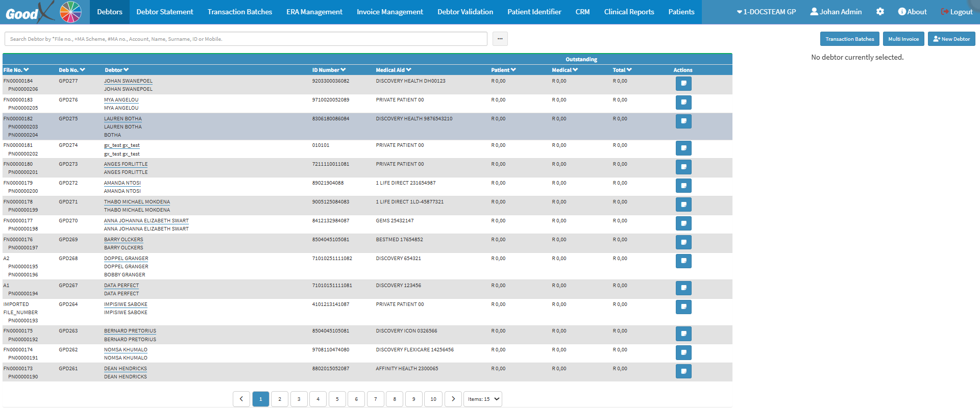Switch to the Clinical Reports tab
The height and width of the screenshot is (409, 980).
point(629,12)
